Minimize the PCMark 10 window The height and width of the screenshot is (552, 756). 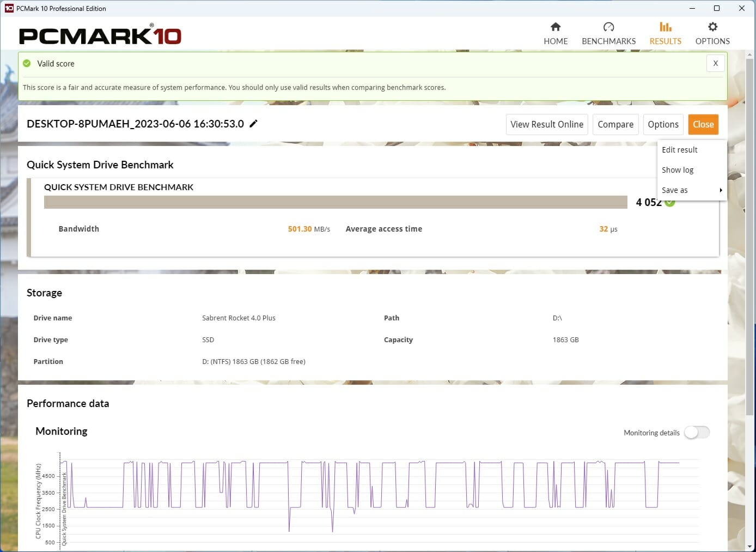point(692,8)
